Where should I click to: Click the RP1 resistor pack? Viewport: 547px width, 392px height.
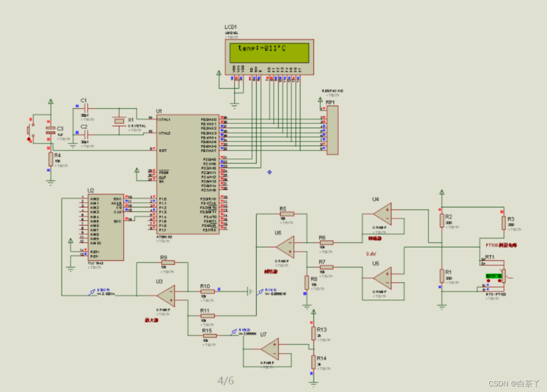coord(333,130)
